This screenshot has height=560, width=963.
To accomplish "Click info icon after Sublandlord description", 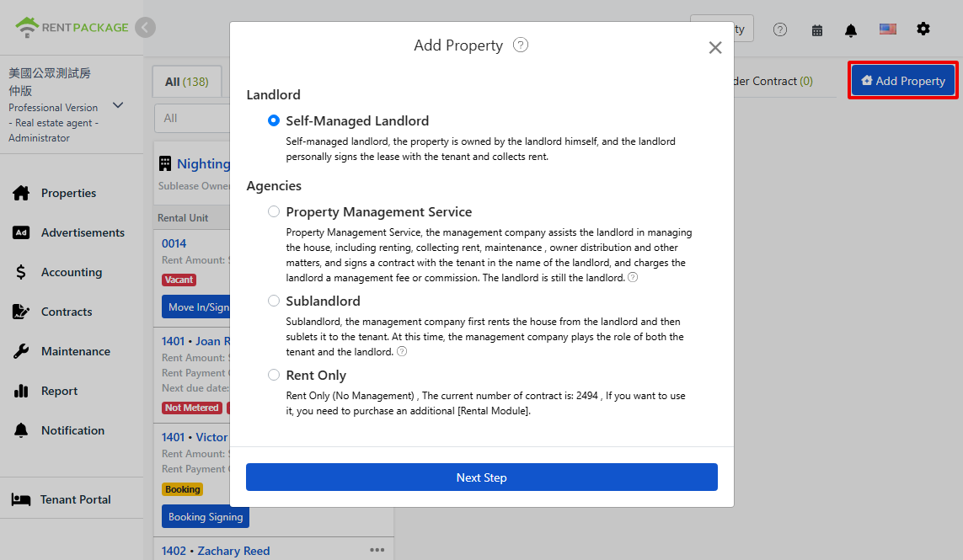I will pos(402,351).
